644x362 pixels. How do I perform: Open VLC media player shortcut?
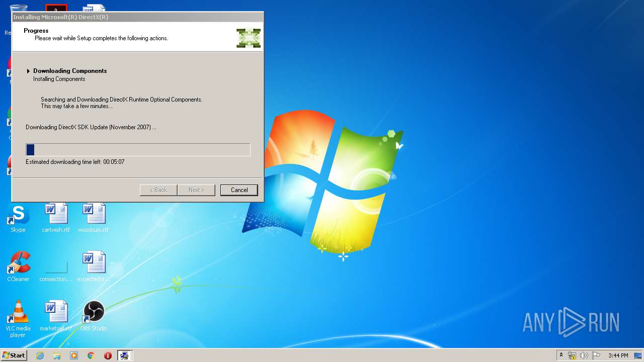point(18,319)
